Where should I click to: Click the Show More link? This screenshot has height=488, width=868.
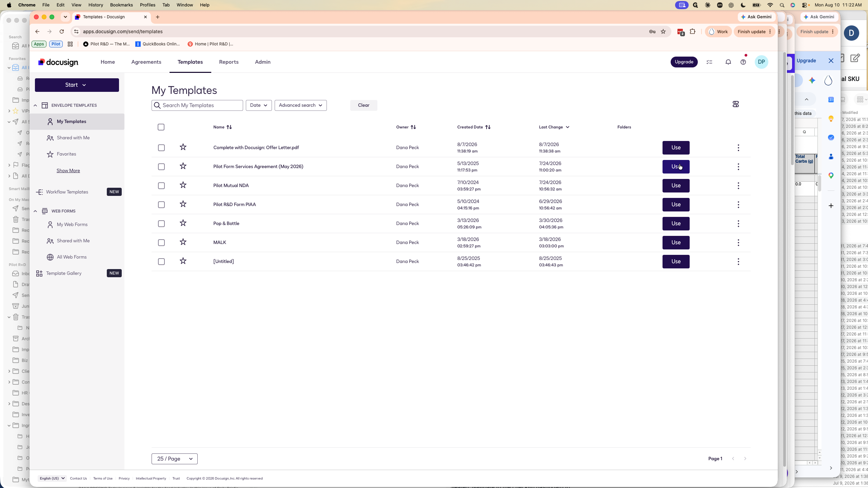[x=68, y=170]
